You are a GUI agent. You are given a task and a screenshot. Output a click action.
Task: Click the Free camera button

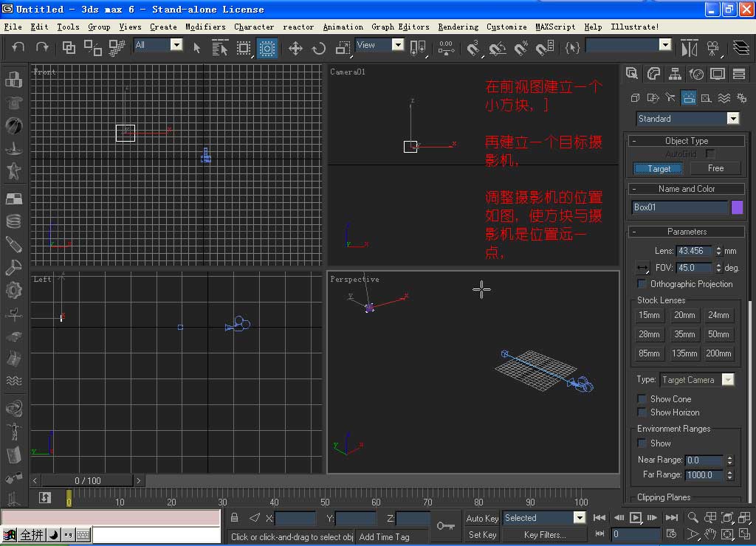click(x=715, y=168)
